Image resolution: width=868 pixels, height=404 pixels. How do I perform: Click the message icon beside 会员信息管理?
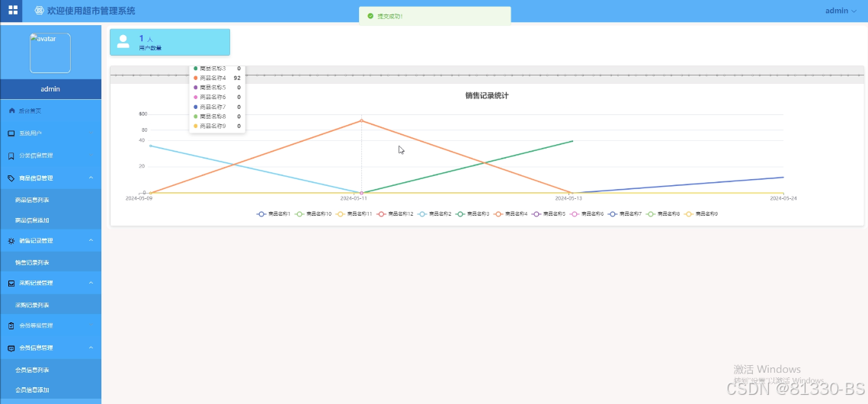point(11,348)
